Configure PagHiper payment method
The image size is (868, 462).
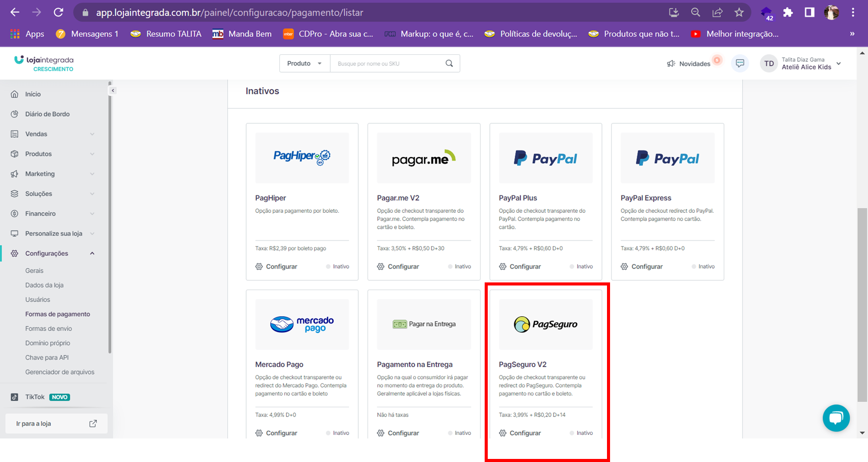276,267
